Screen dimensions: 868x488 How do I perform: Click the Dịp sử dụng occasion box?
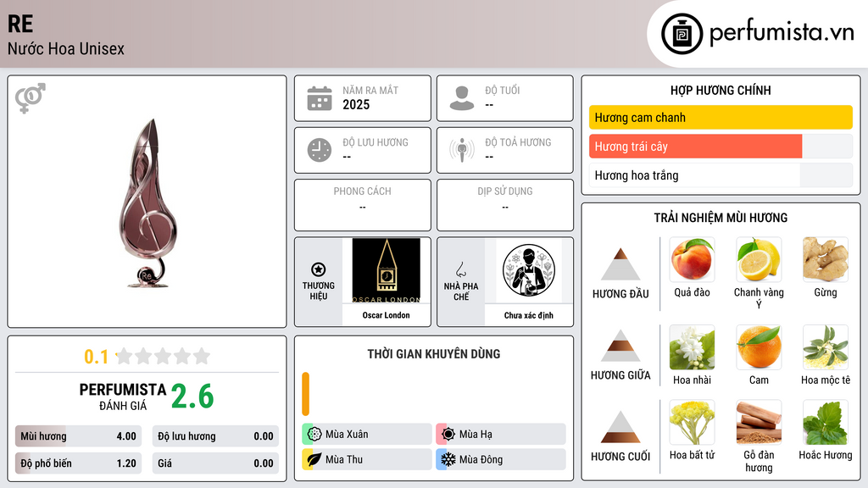pos(505,205)
